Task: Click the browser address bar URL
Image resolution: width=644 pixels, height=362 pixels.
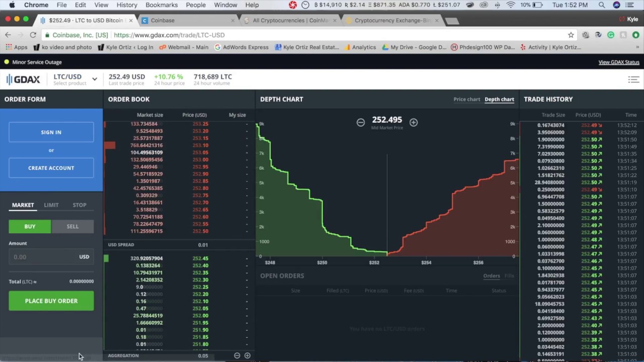Action: 169,35
